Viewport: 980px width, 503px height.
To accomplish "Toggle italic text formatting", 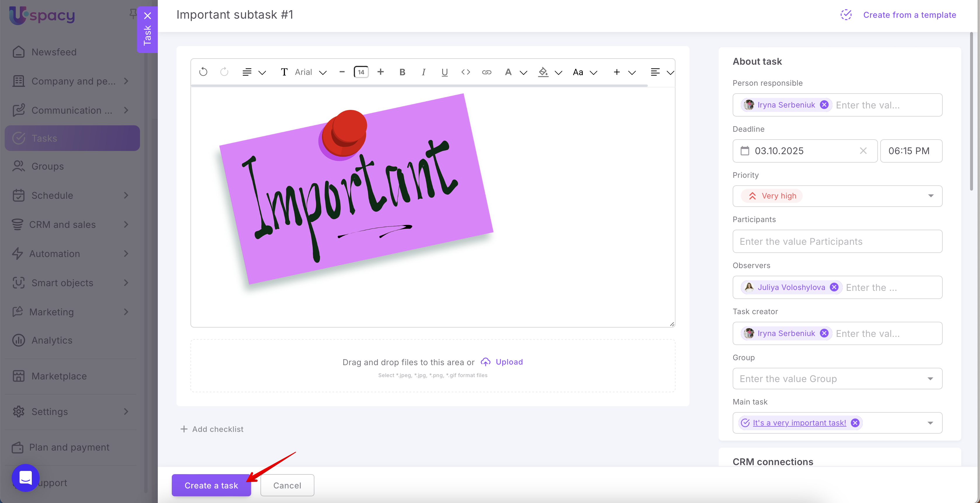I will click(423, 72).
